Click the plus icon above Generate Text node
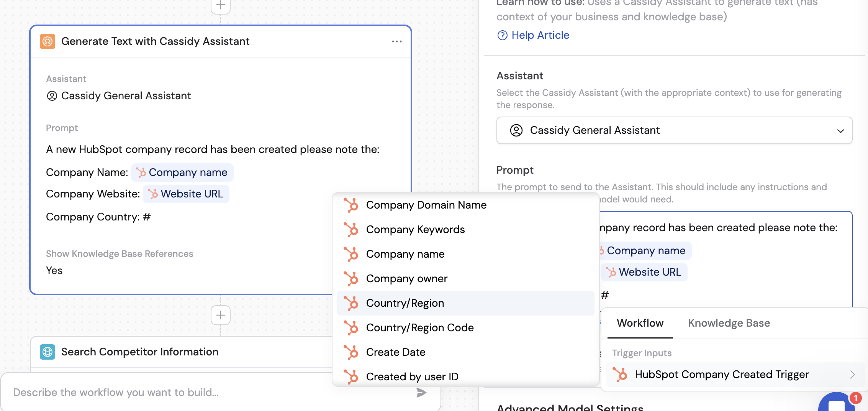 click(220, 5)
